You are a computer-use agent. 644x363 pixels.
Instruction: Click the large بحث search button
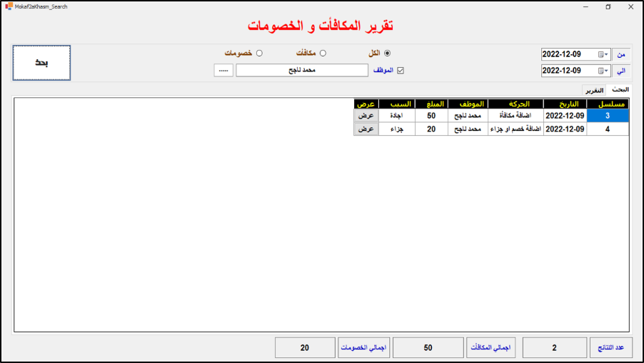coord(41,63)
